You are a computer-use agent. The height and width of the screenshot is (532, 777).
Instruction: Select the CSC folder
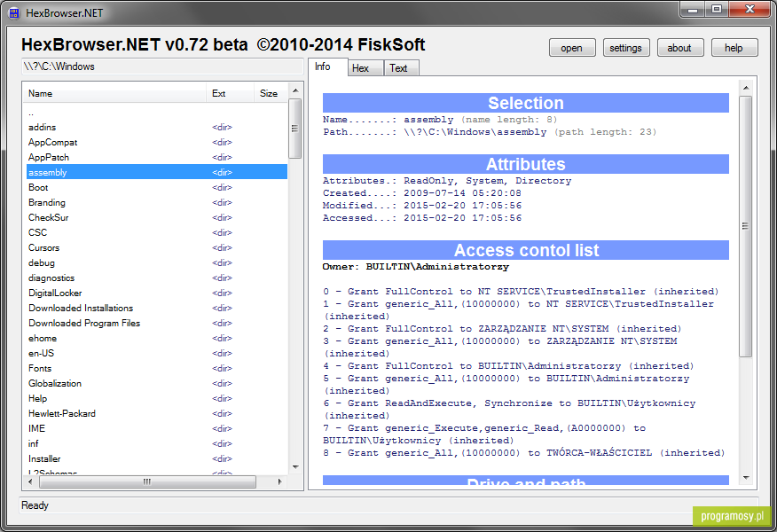click(157, 233)
